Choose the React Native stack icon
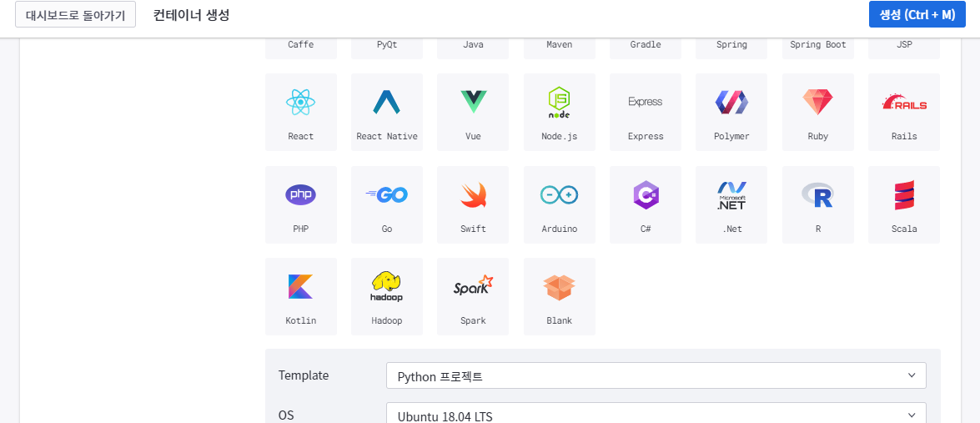 [386, 102]
